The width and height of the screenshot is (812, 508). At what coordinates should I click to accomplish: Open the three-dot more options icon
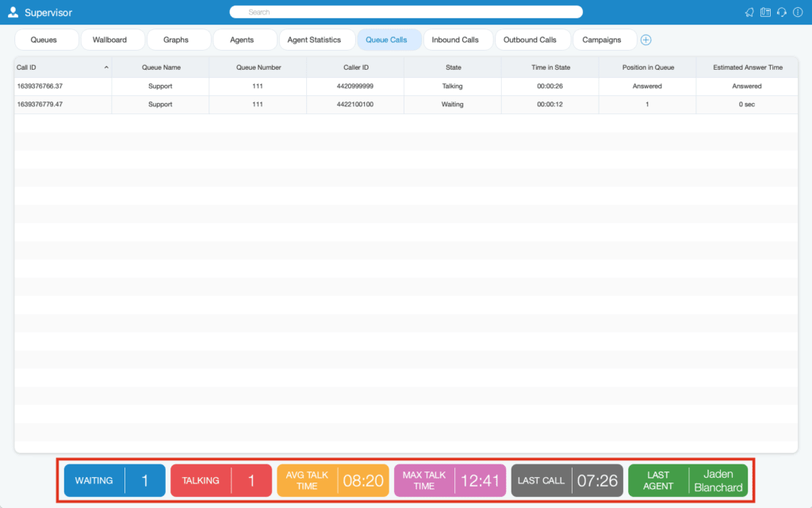click(798, 13)
